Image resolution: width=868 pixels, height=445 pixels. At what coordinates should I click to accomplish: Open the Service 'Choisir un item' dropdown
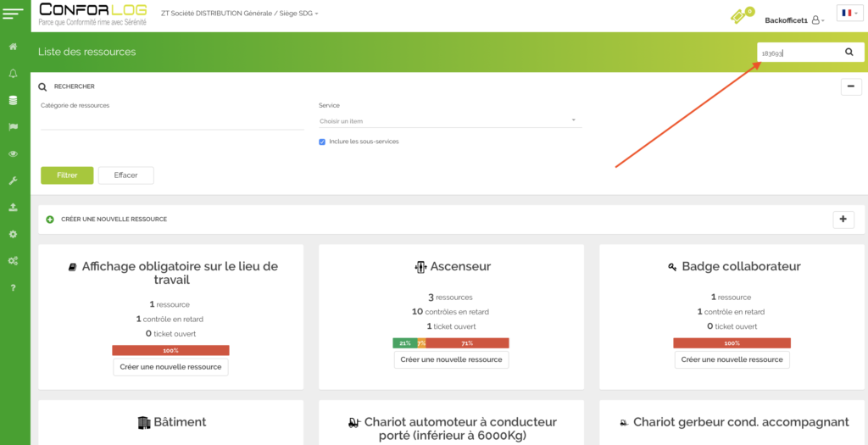448,121
